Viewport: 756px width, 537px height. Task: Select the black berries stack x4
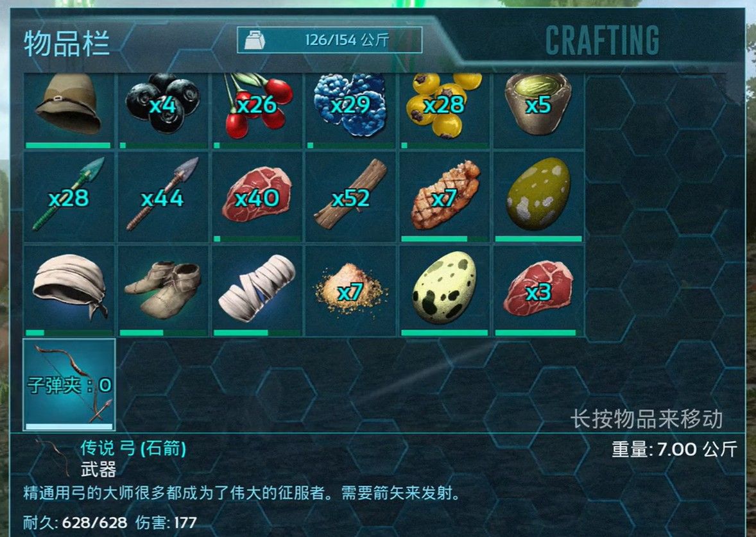[162, 111]
